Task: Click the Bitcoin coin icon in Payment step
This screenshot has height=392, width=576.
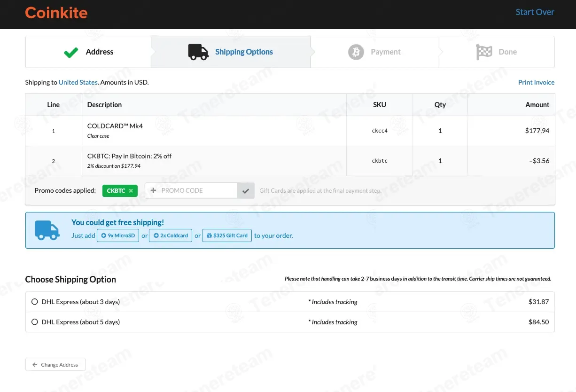Action: coord(356,52)
